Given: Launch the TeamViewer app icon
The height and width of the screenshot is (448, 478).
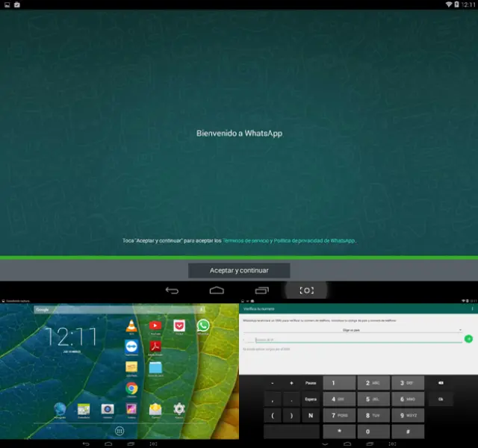Looking at the screenshot, I should click(x=131, y=346).
